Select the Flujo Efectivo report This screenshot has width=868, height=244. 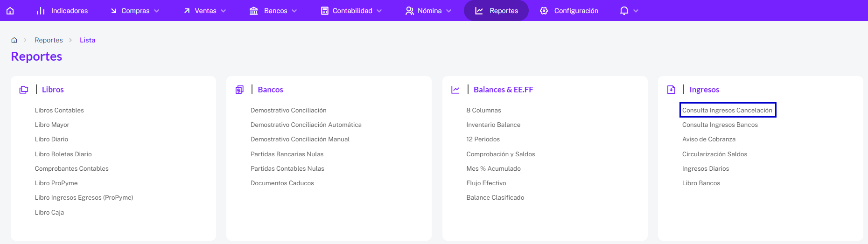point(486,183)
